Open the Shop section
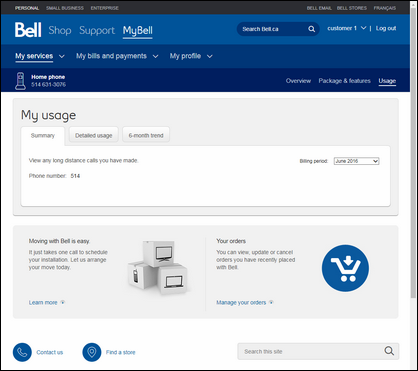The image size is (418, 371). pyautogui.click(x=60, y=30)
